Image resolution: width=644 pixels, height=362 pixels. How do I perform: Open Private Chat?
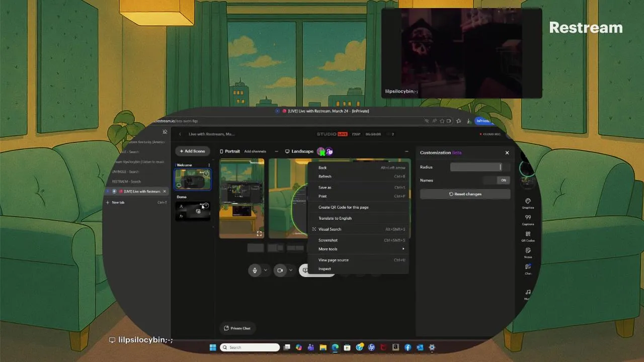click(237, 328)
